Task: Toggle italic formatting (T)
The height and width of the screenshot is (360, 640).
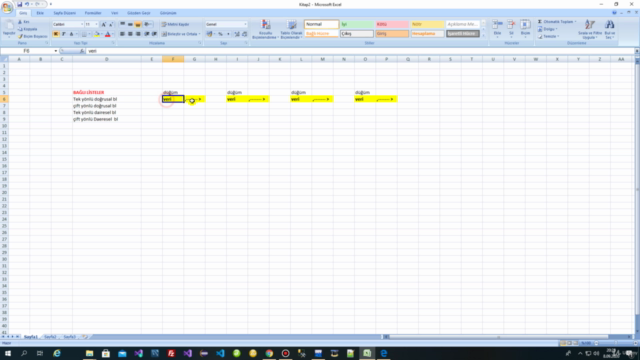Action: click(x=64, y=34)
